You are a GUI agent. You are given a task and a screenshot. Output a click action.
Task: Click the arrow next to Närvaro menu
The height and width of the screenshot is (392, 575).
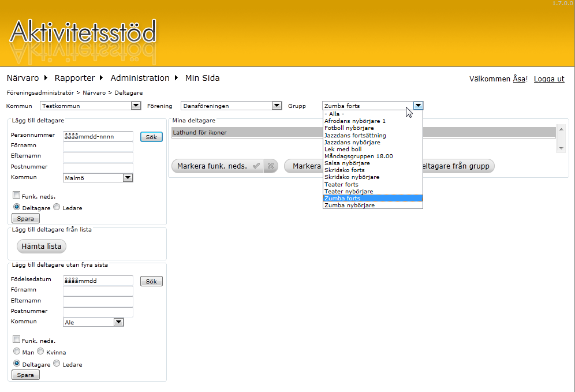[46, 78]
